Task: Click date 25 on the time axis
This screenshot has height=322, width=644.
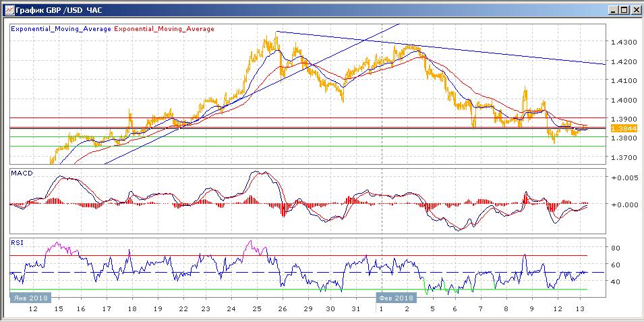Action: click(x=256, y=308)
